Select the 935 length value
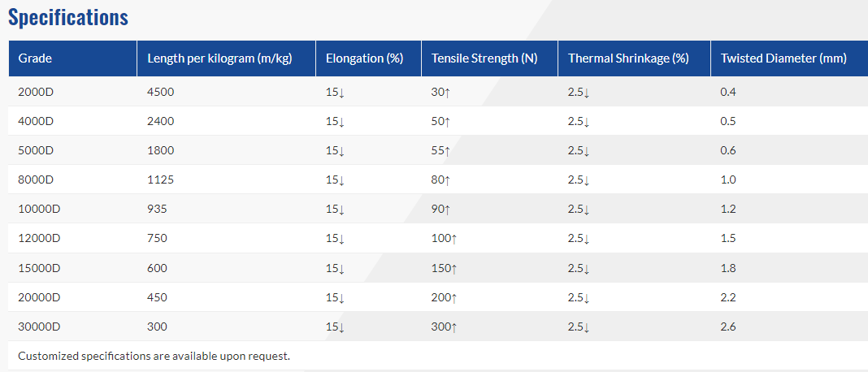868x372 pixels. tap(158, 209)
